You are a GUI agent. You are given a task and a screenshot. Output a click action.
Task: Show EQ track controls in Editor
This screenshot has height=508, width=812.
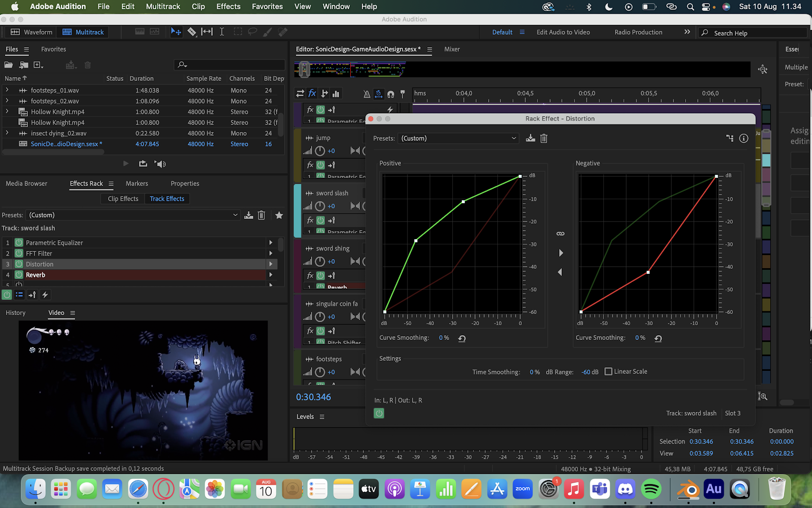point(335,93)
